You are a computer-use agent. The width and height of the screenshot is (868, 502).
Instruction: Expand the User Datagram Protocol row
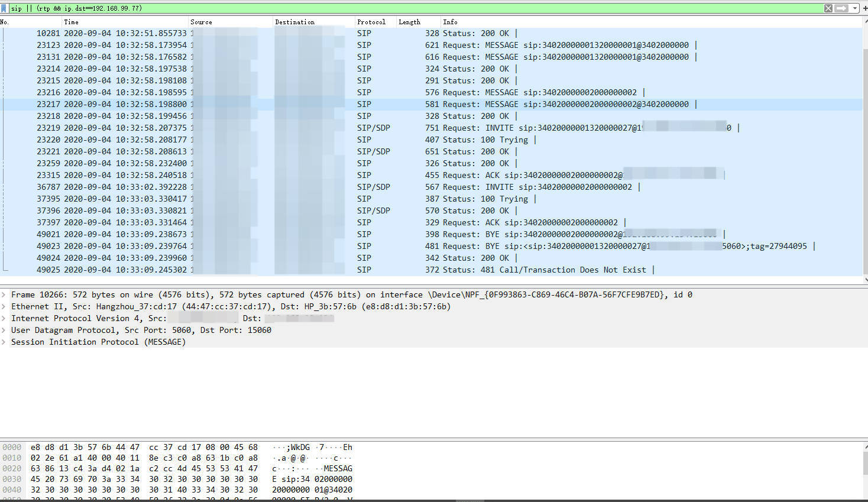pyautogui.click(x=4, y=330)
